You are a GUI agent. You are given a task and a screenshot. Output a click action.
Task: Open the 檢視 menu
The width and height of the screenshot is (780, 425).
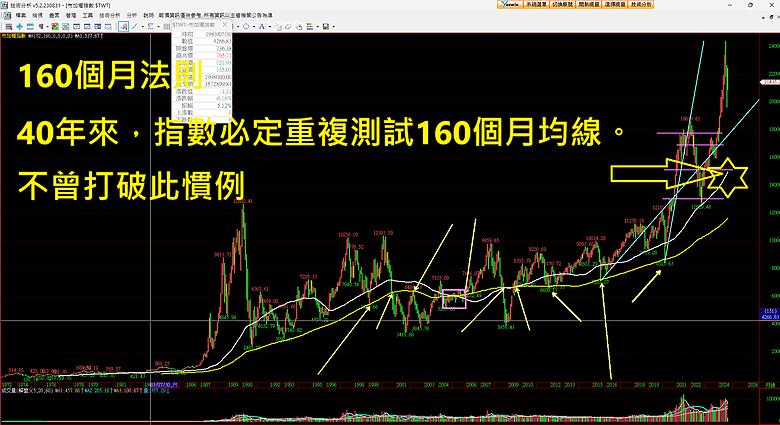(x=37, y=15)
